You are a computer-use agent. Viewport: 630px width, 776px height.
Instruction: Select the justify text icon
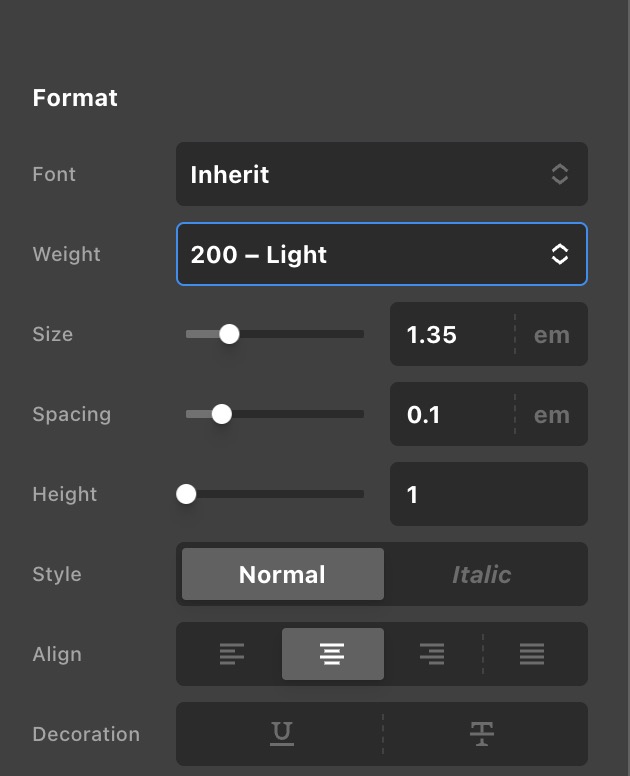(x=532, y=655)
